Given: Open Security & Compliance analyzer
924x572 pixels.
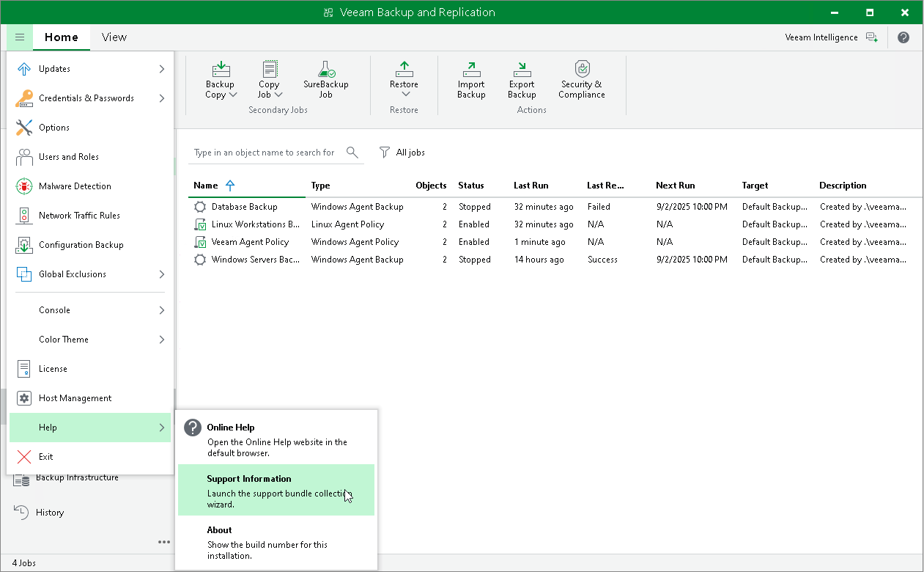Looking at the screenshot, I should point(582,79).
